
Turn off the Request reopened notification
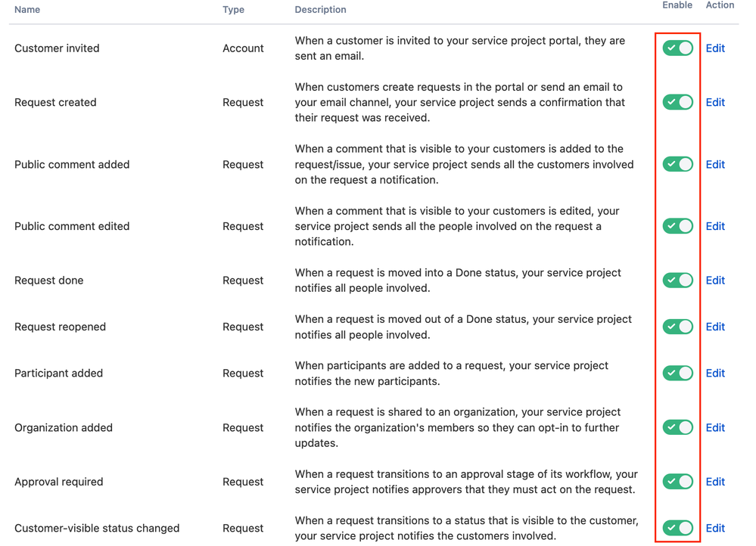pyautogui.click(x=677, y=327)
